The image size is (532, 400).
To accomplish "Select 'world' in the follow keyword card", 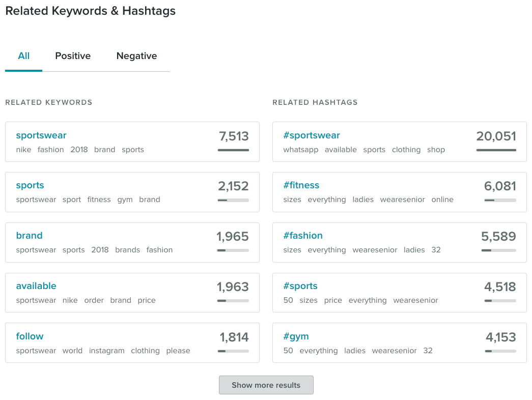I will click(x=72, y=351).
